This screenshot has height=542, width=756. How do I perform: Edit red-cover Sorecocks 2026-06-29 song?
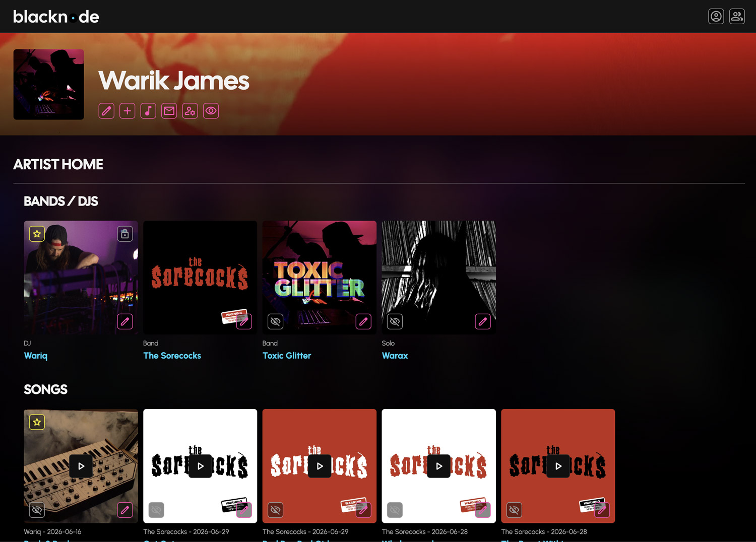363,510
